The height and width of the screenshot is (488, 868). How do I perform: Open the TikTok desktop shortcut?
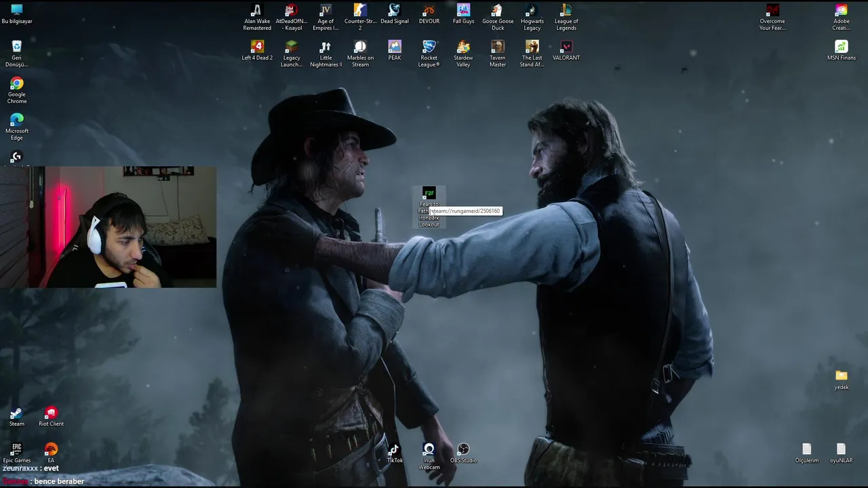click(395, 454)
